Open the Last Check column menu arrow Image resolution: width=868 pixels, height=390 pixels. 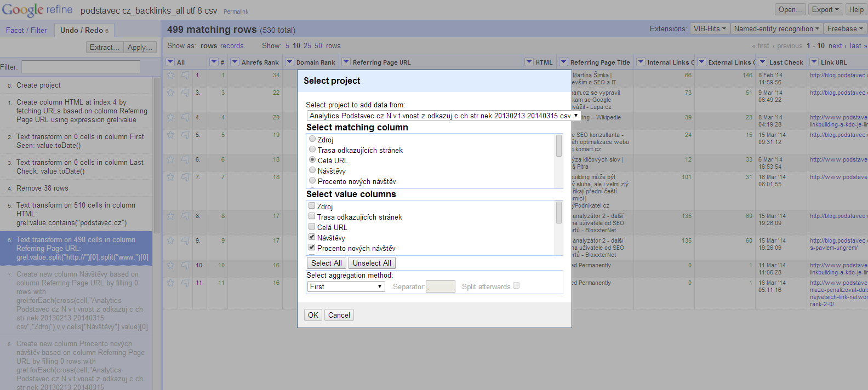pyautogui.click(x=762, y=62)
